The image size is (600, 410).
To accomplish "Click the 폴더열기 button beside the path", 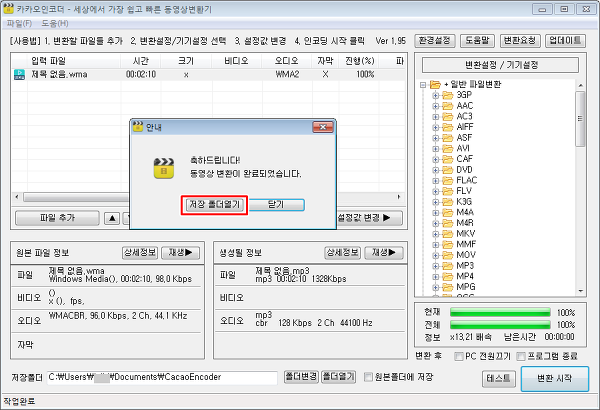I will click(338, 377).
